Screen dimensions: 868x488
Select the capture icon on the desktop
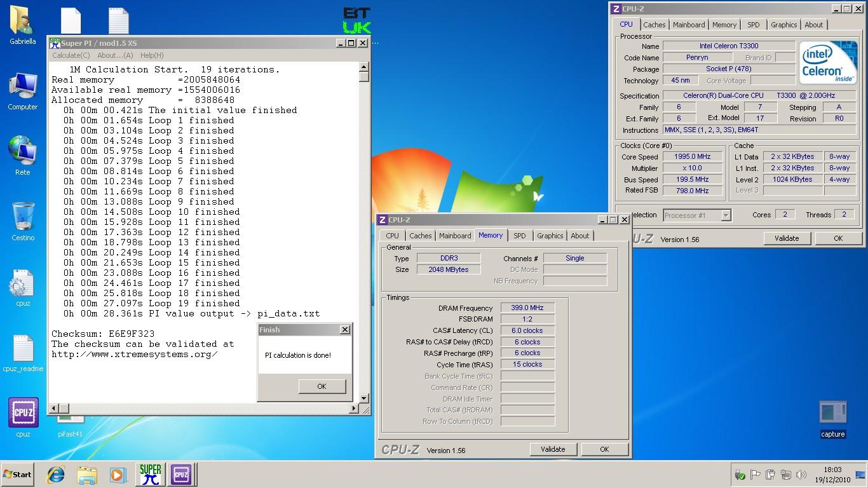click(832, 413)
